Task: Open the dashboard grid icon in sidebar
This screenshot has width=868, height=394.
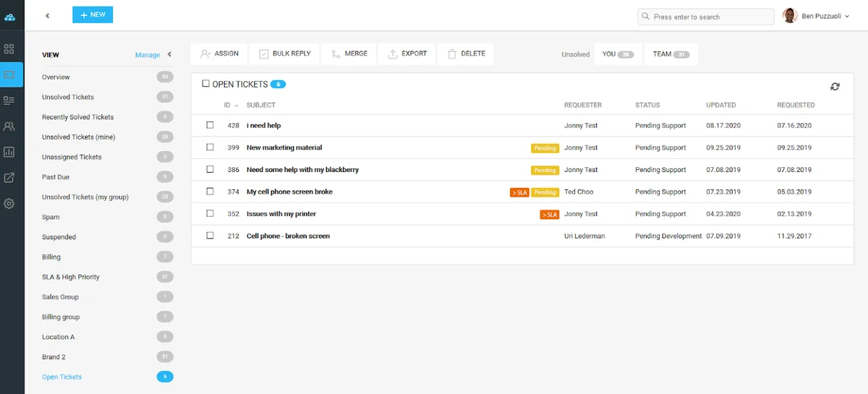Action: click(x=9, y=49)
